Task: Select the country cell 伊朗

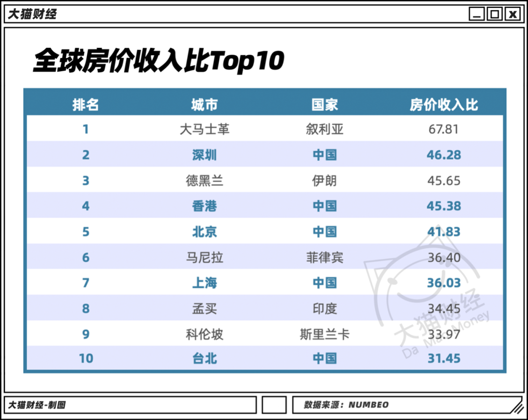Action: (325, 181)
